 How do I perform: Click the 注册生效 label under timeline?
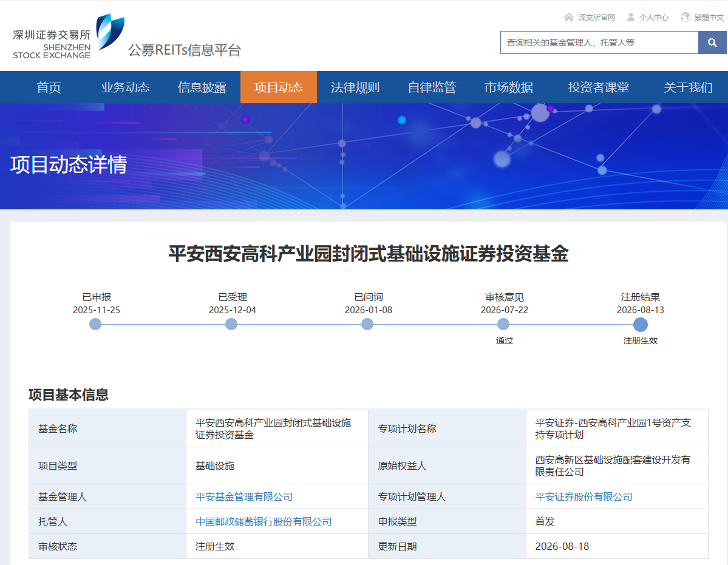point(640,340)
